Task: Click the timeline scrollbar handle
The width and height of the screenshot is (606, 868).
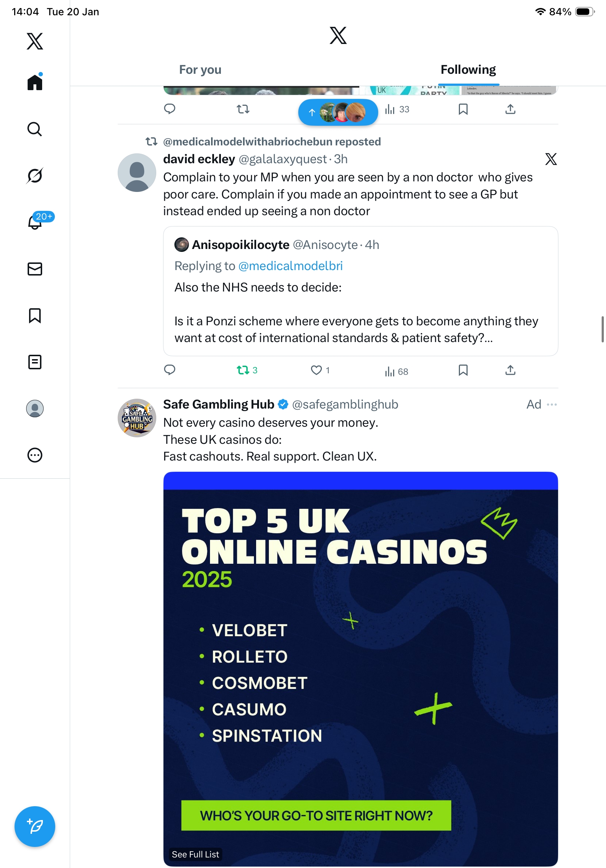Action: [x=602, y=329]
